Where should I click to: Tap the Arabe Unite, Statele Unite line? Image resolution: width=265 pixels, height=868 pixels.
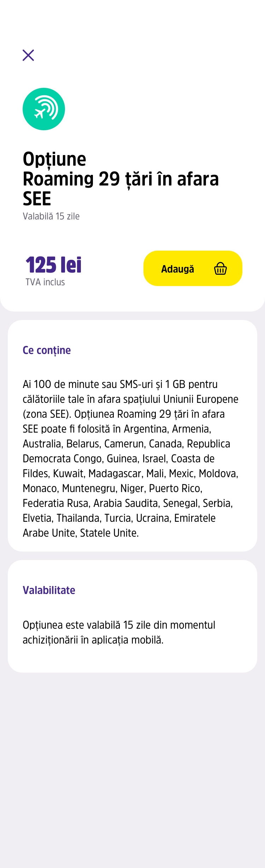pyautogui.click(x=81, y=533)
